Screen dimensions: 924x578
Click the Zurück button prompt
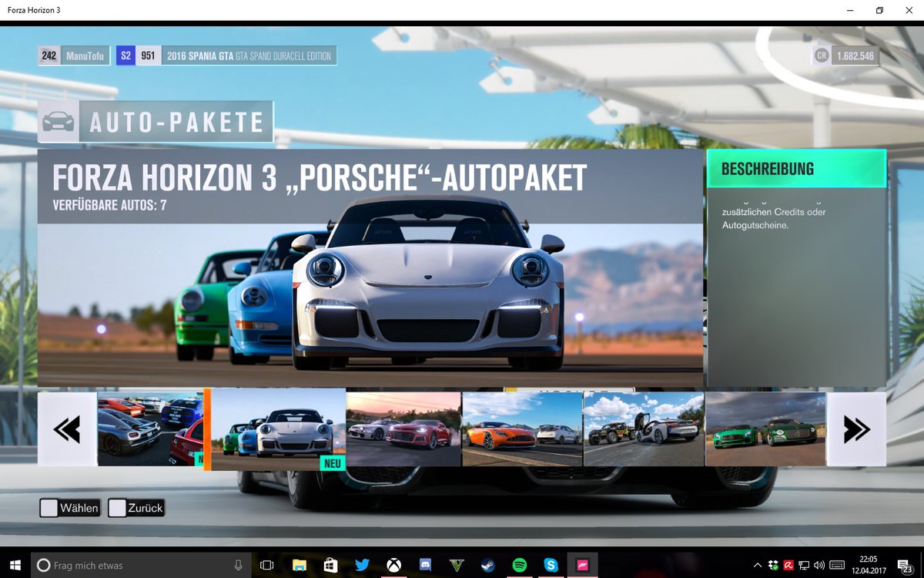click(136, 508)
